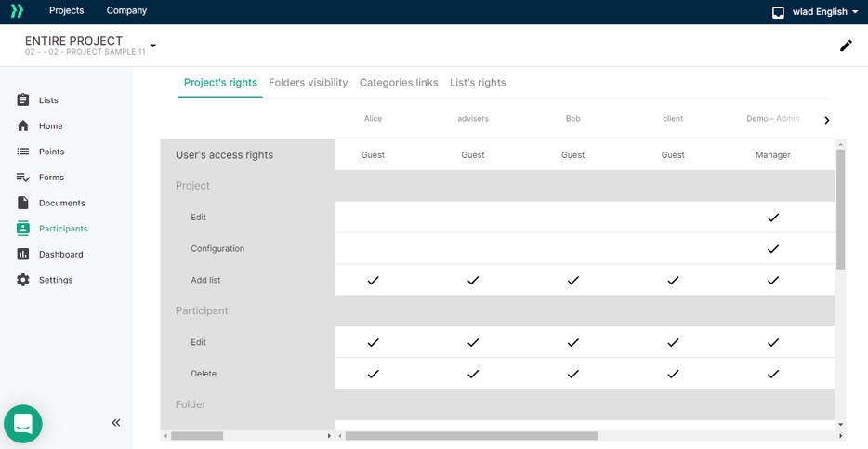The image size is (868, 449).
Task: Open the inbox tray icon near wlad
Action: click(x=778, y=12)
